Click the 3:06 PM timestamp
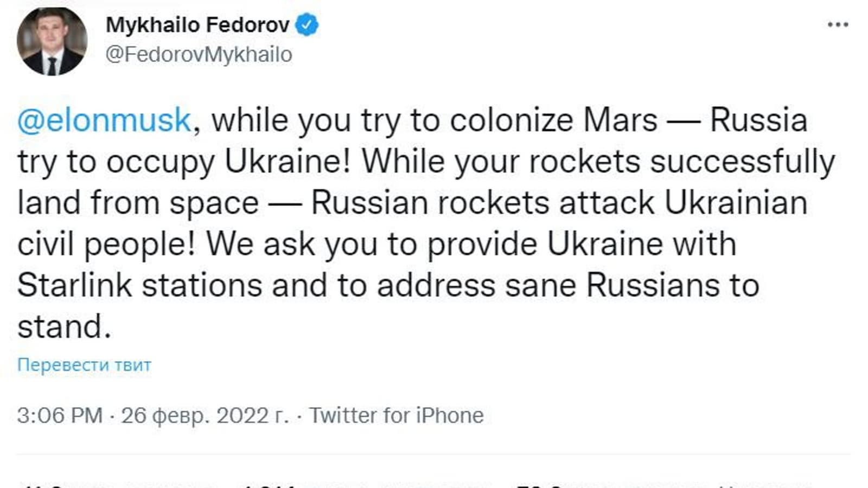This screenshot has width=868, height=488. point(60,415)
